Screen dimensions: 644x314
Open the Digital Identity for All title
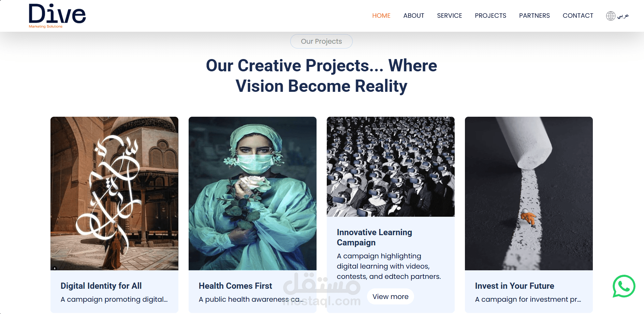coord(101,286)
